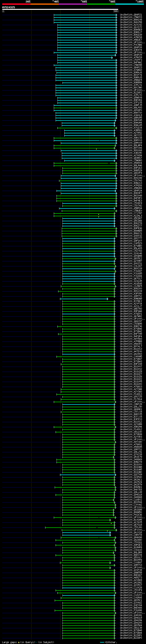
Task: Click the cyan segment of the identity scale
Action: 130,4
